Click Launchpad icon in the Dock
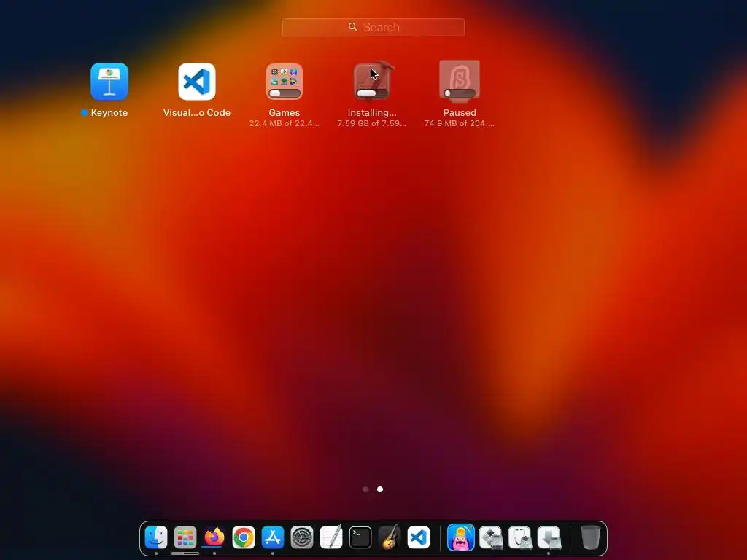The image size is (747, 560). pyautogui.click(x=185, y=537)
